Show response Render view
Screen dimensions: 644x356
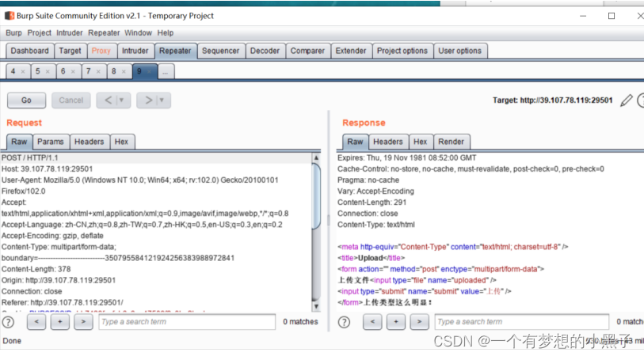pos(451,142)
